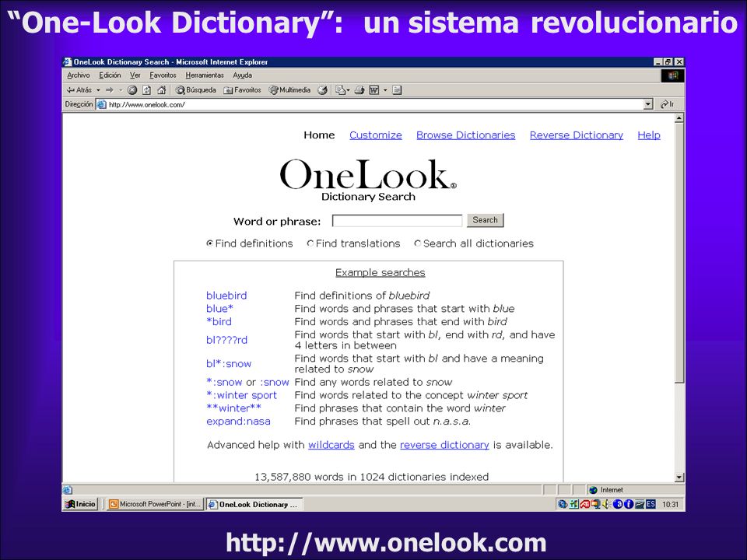Click the Print icon in the toolbar

coord(359,90)
